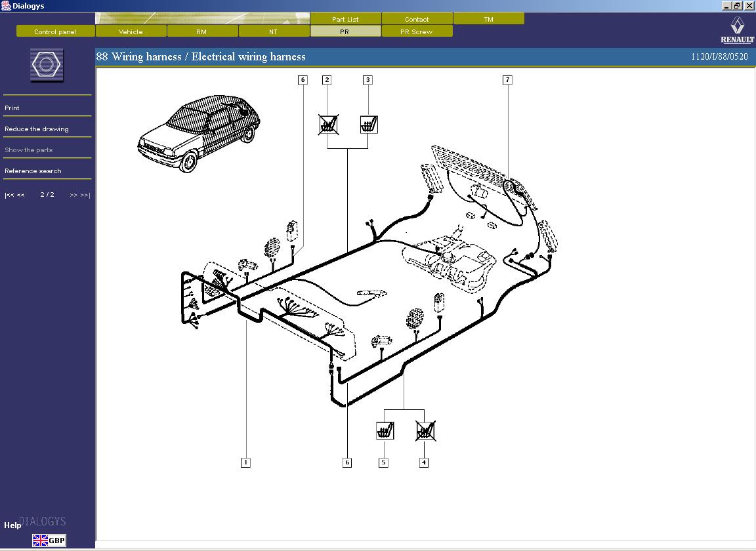Open the Part List tab

[x=345, y=19]
